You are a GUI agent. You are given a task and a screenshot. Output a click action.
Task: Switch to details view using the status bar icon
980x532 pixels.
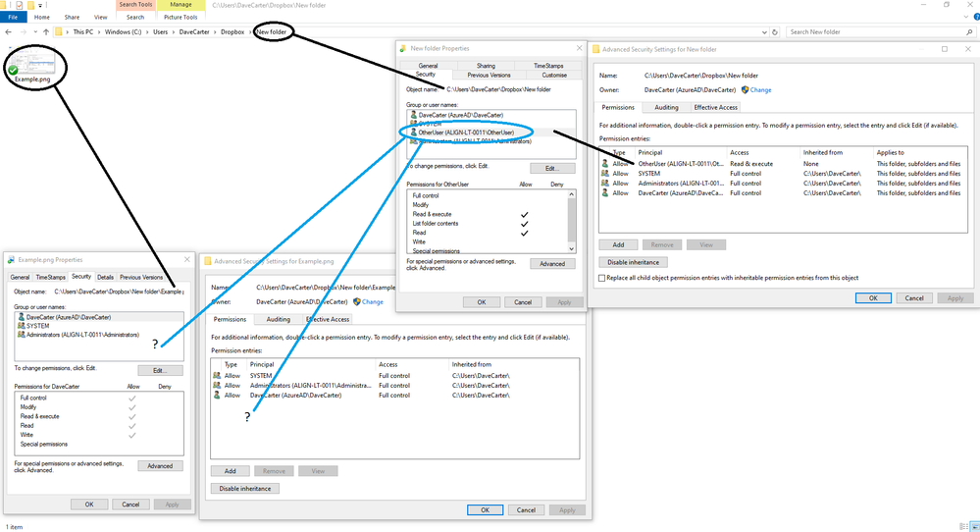click(963, 527)
